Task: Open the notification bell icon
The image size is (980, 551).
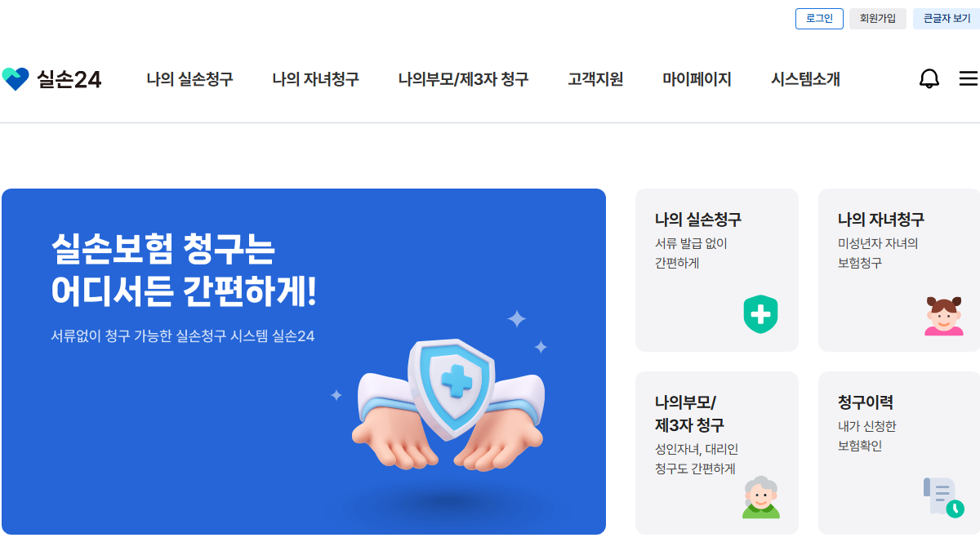Action: pos(929,79)
